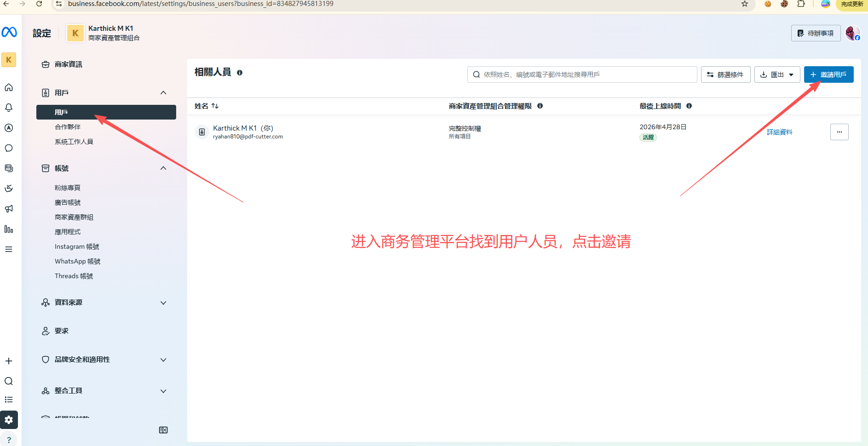Open the home icon in left rail
This screenshot has height=446, width=868.
coord(9,87)
